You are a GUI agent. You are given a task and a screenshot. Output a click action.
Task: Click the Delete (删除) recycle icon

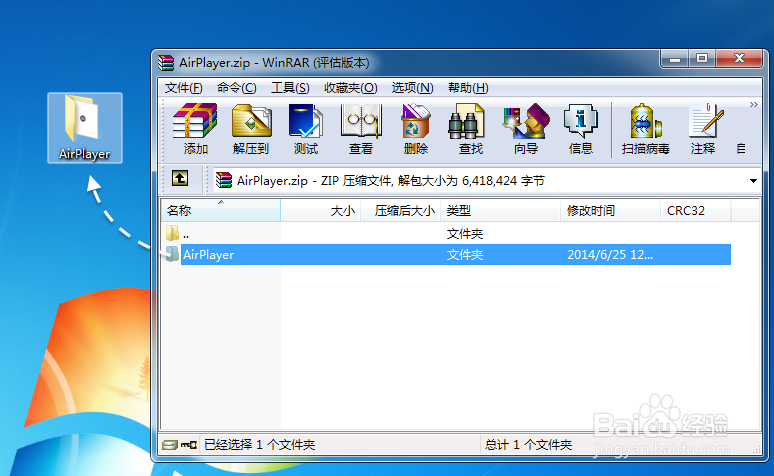(416, 128)
